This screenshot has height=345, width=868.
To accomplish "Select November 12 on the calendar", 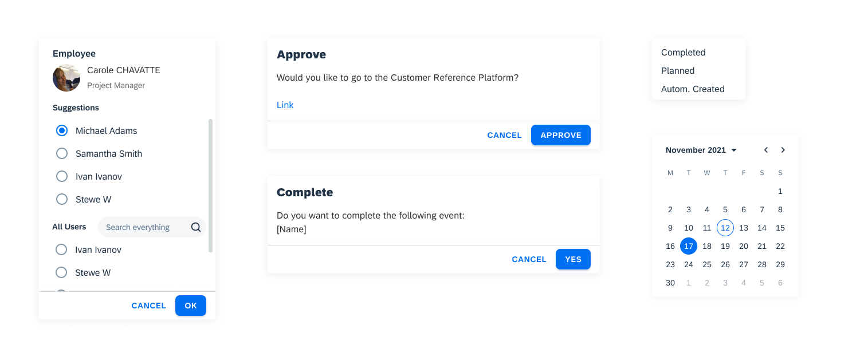I will 725,228.
